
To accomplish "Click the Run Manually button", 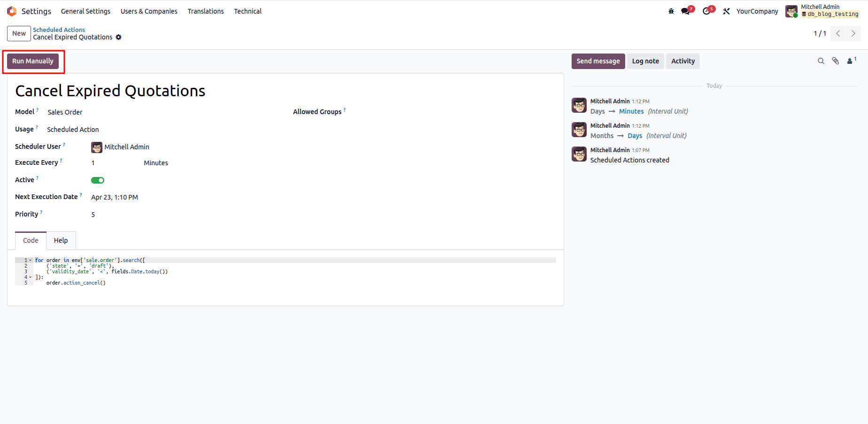I will pyautogui.click(x=33, y=61).
